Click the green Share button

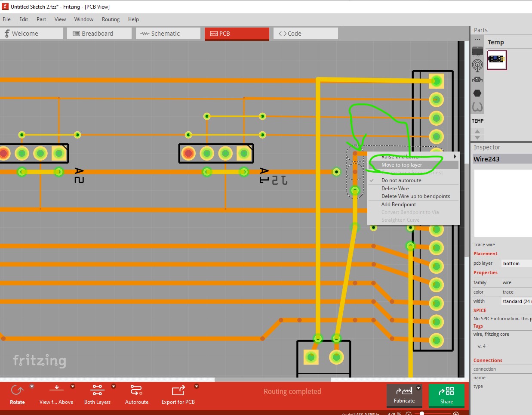pos(446,395)
